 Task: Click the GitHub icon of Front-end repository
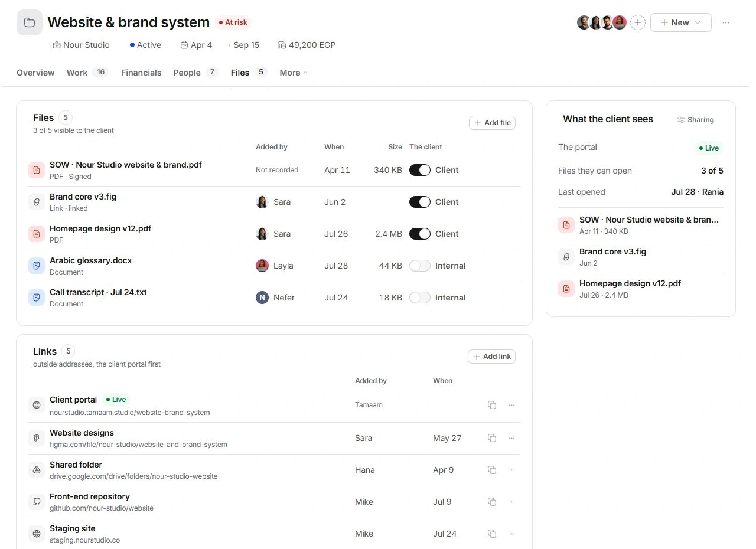click(x=37, y=502)
